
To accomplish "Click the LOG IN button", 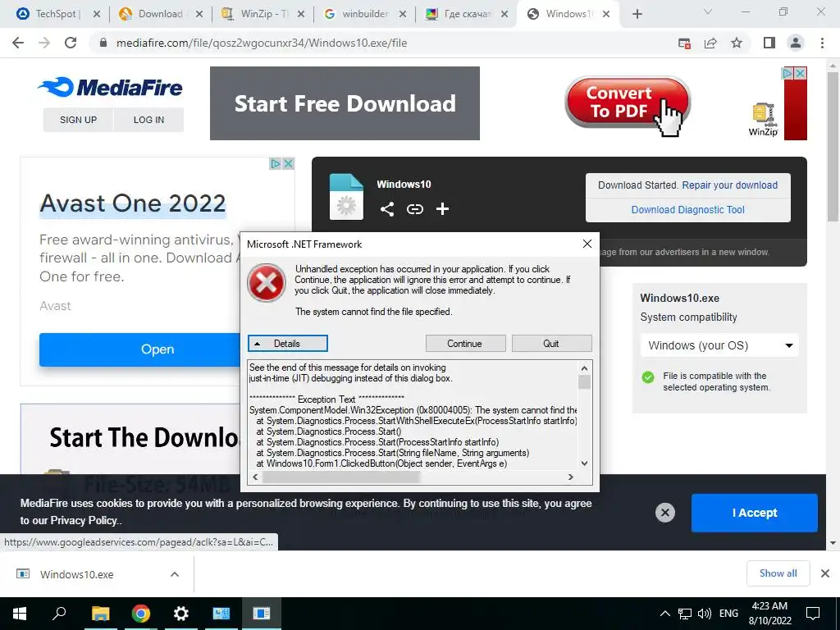I will tap(149, 120).
